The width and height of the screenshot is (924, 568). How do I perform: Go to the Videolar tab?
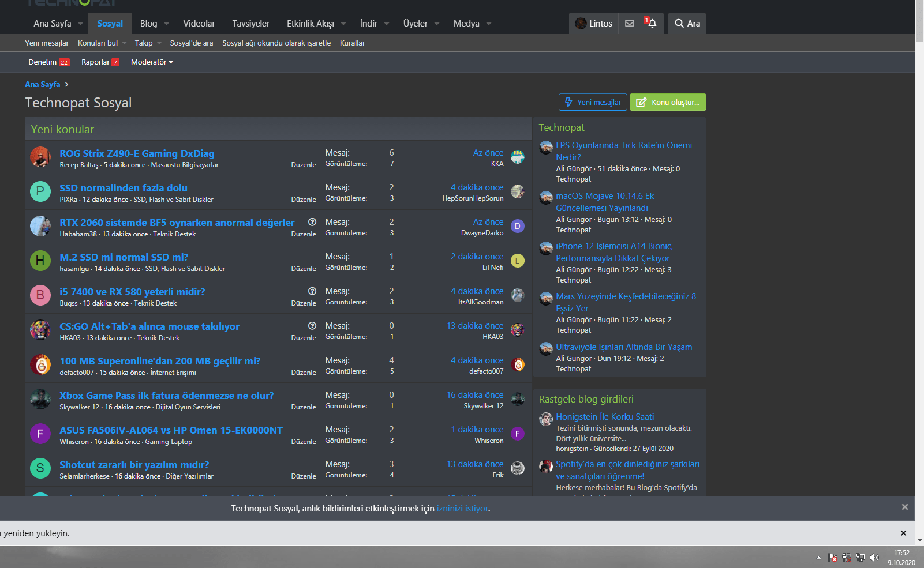click(x=199, y=24)
